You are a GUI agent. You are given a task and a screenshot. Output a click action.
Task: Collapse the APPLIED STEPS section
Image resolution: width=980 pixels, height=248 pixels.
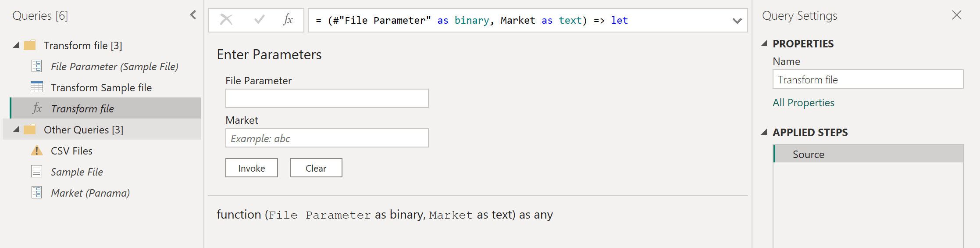click(764, 132)
